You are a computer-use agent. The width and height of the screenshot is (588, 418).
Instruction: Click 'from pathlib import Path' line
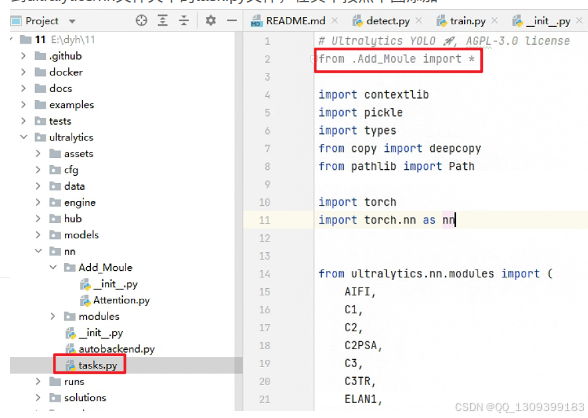coord(396,166)
